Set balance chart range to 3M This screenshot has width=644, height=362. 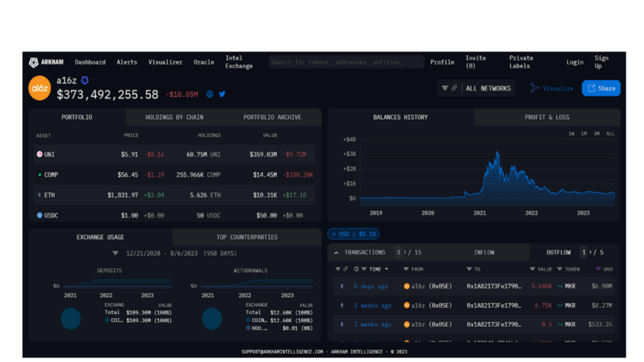(596, 133)
